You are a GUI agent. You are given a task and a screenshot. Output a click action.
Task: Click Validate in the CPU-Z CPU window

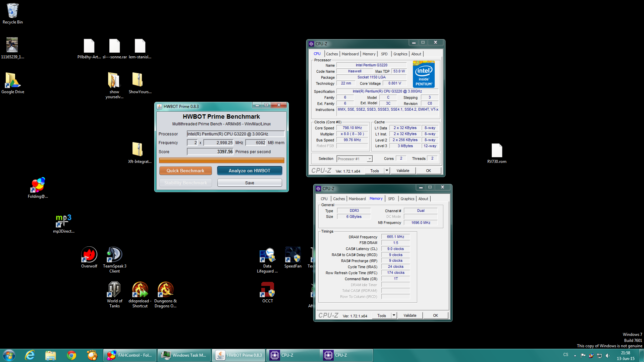(x=403, y=171)
